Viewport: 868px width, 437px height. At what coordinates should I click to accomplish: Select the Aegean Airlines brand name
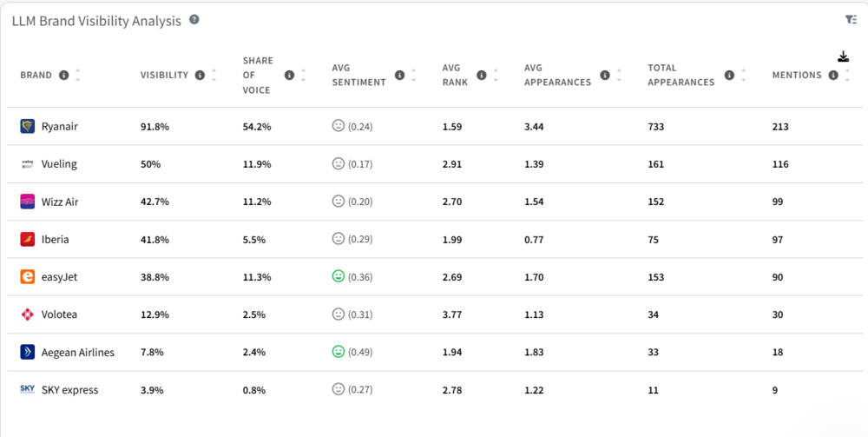point(78,352)
